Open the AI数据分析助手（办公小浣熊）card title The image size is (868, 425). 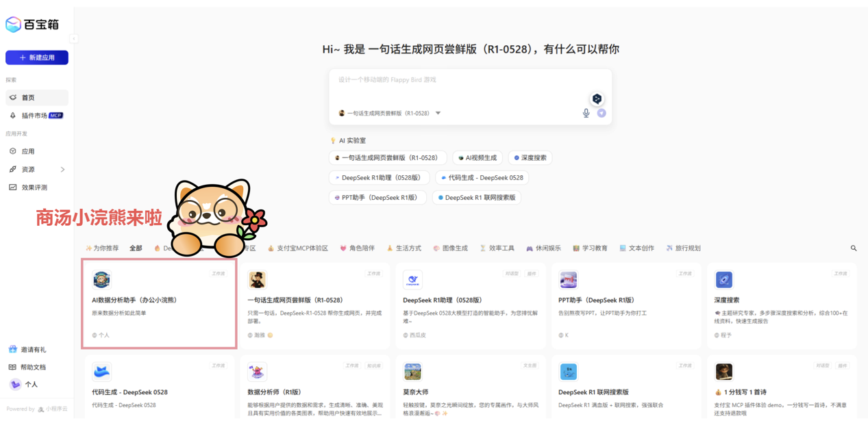click(x=134, y=300)
